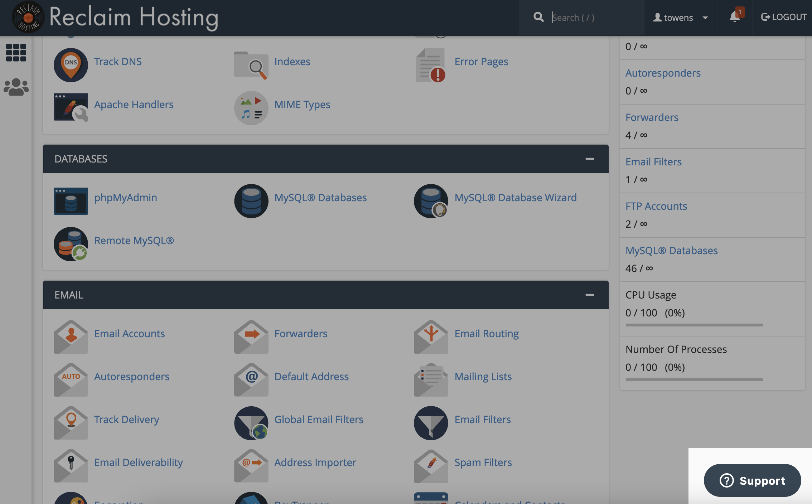Open the MySQL Databases icon in Databases section

[251, 201]
